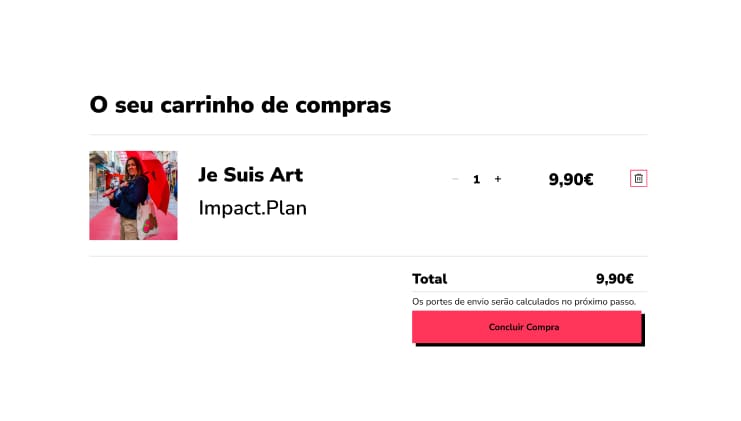
Task: Select the quantity value 1
Action: pos(476,180)
